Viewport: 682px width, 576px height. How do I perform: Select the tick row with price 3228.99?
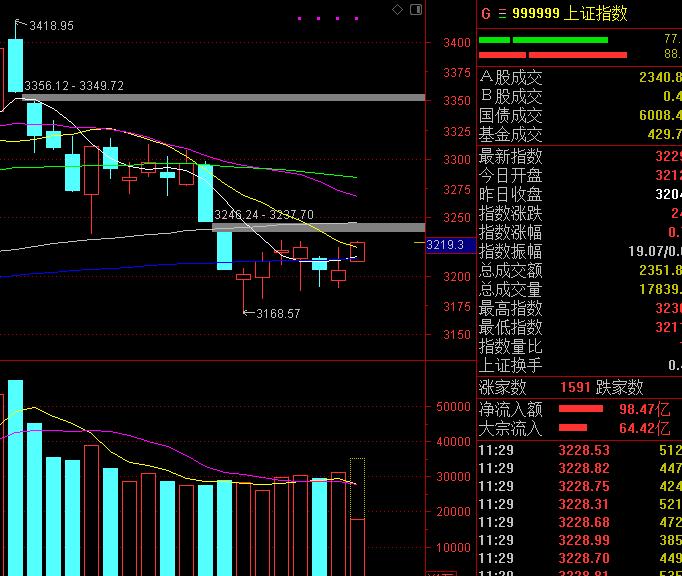click(580, 540)
